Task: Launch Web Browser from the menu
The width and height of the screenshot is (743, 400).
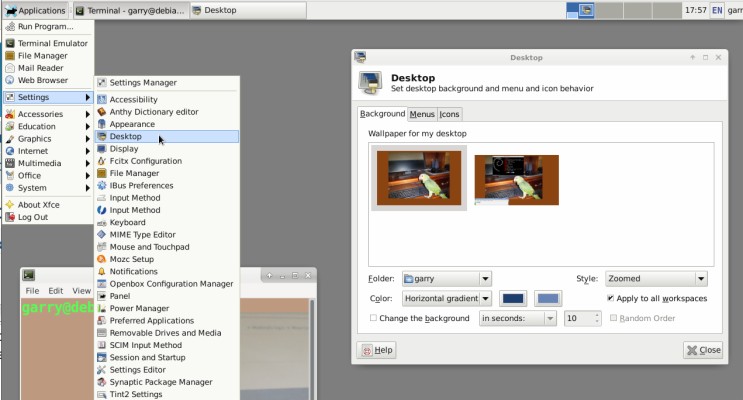Action: [x=42, y=80]
